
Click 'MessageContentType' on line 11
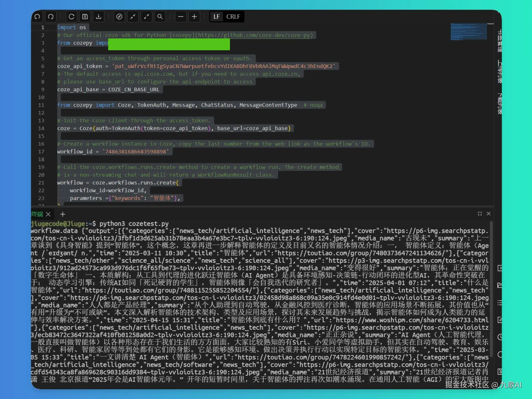[268, 105]
